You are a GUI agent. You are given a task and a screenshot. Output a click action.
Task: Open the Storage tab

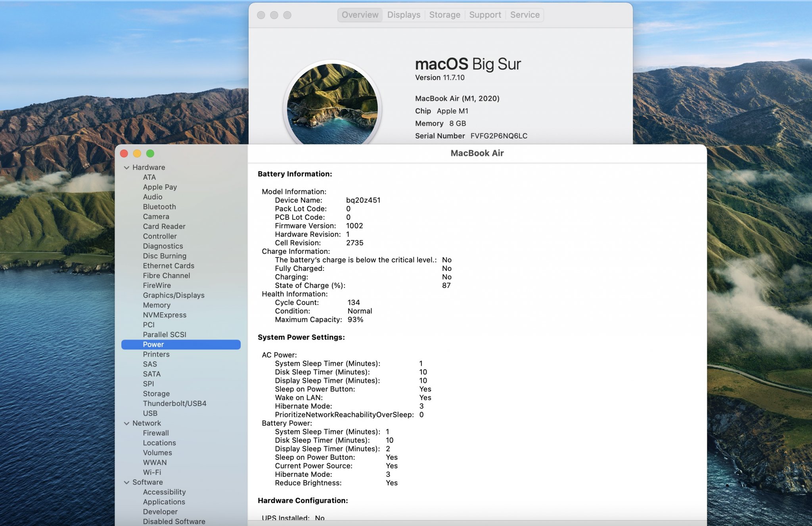click(444, 15)
